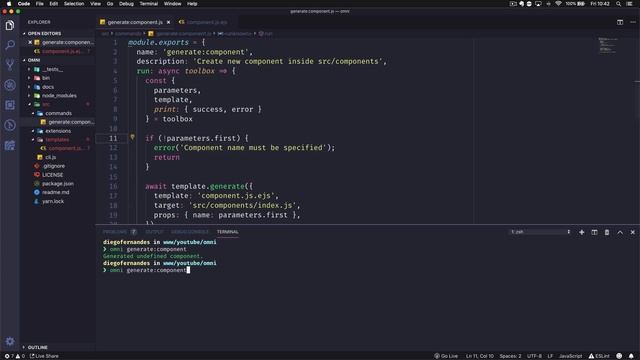Switch to the DEBUG CONSOLE panel tab
640x360 pixels.
point(189,232)
